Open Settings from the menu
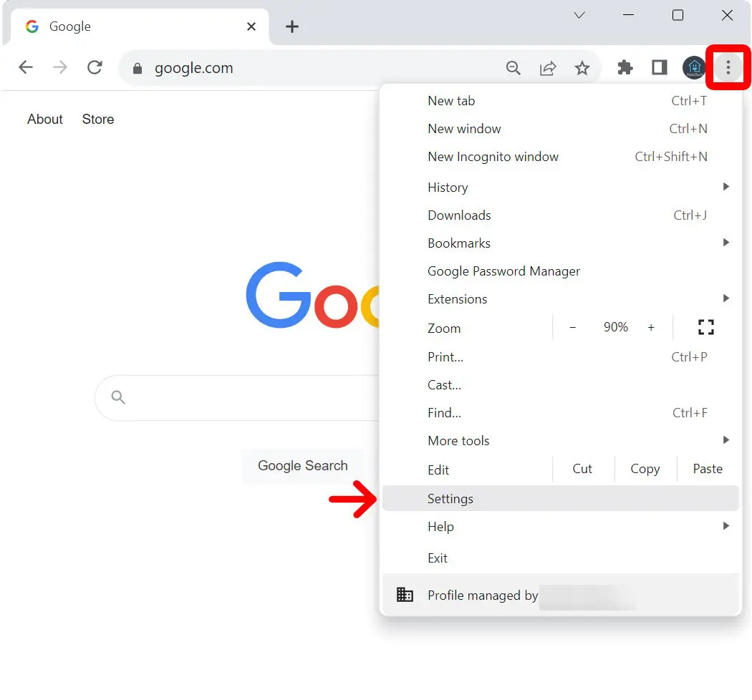The image size is (752, 700). pyautogui.click(x=450, y=499)
